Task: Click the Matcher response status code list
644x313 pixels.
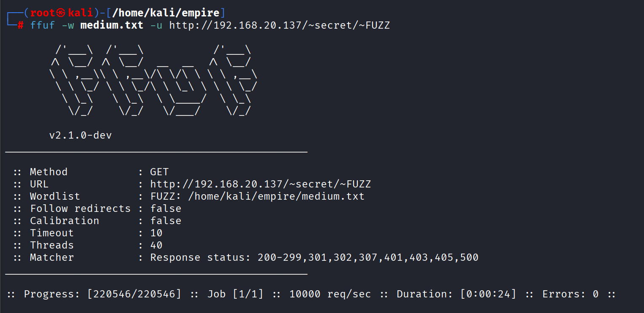Action: pyautogui.click(x=368, y=257)
